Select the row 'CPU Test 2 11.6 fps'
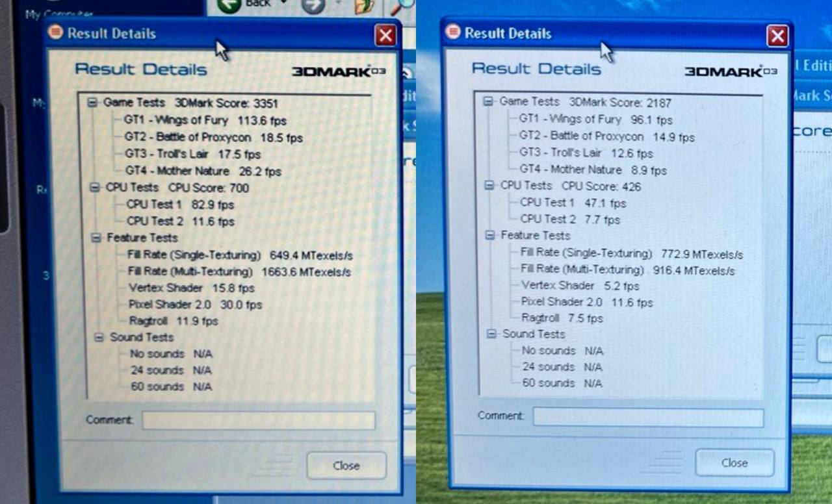Viewport: 832px width, 504px height. pos(181,221)
